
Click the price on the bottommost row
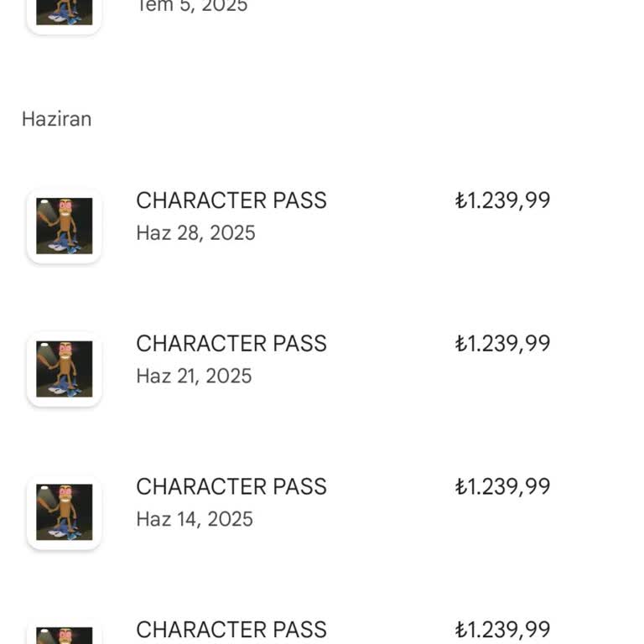(x=502, y=630)
